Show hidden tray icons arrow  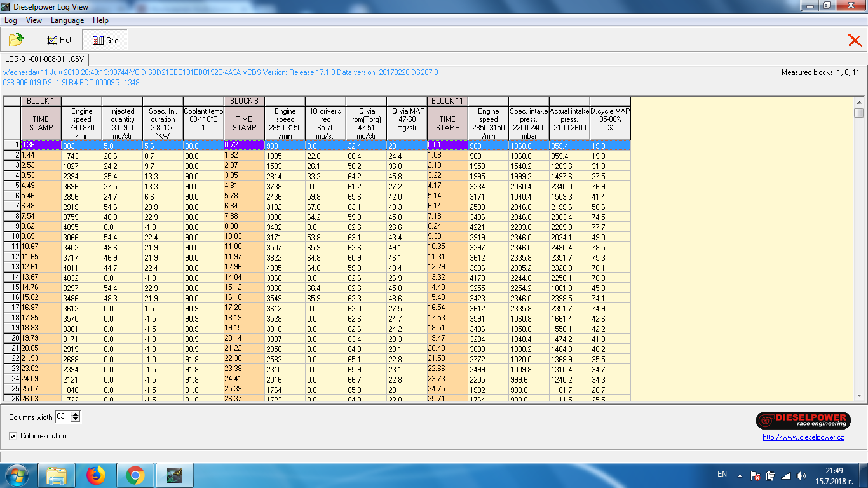(740, 475)
